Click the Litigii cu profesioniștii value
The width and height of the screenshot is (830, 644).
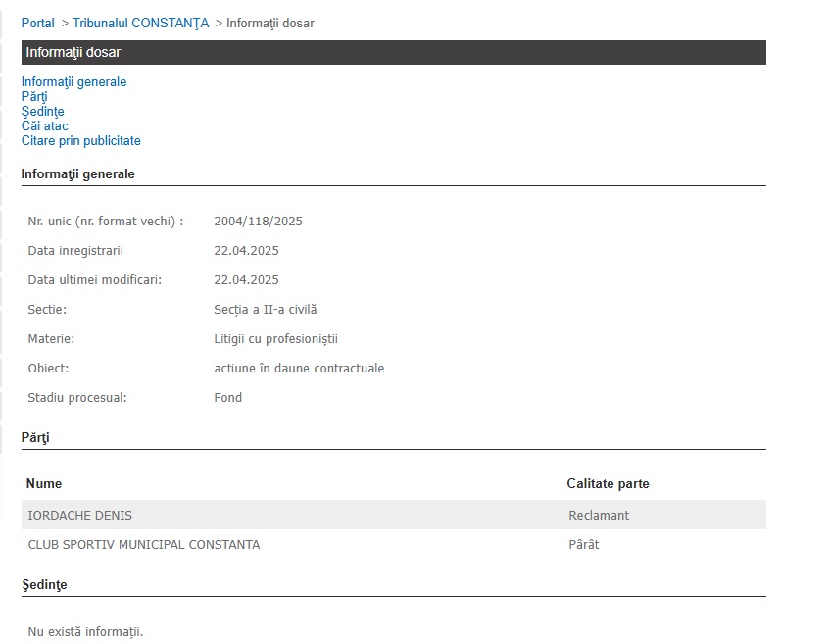point(275,339)
